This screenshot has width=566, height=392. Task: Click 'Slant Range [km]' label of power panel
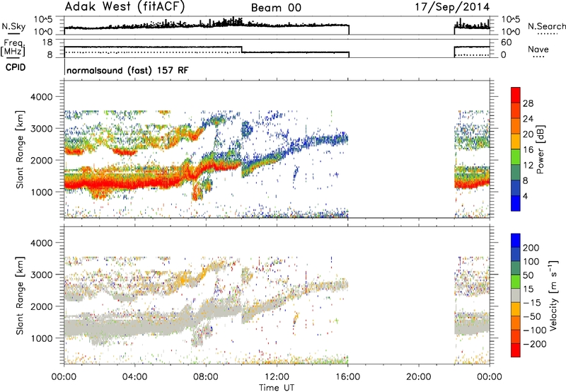pos(20,149)
